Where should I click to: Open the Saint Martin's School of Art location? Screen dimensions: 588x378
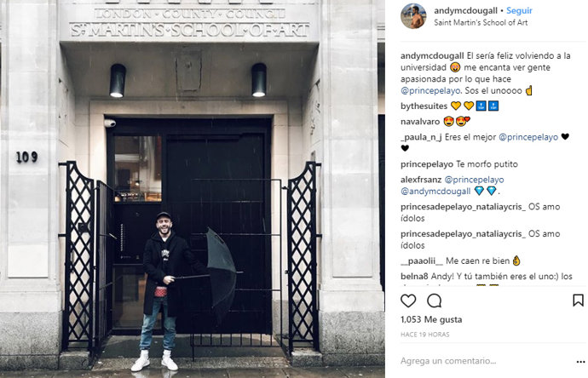coord(481,22)
